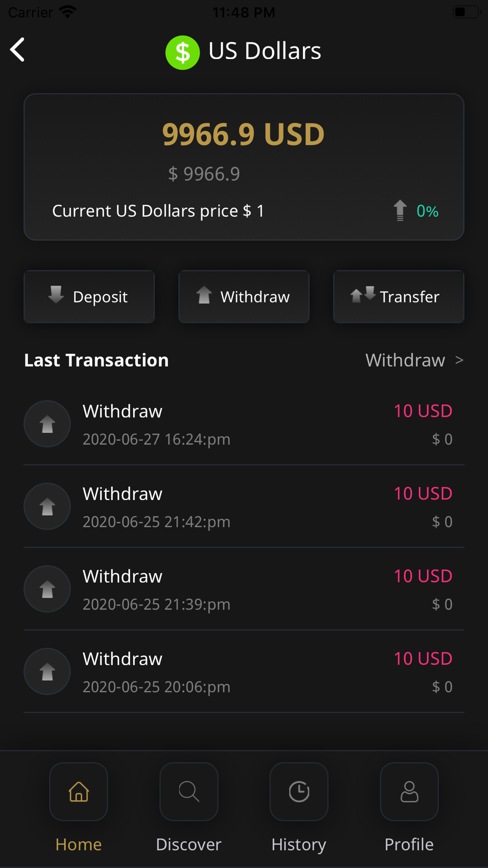Expand the Withdraw transaction filter chevron

(x=459, y=360)
